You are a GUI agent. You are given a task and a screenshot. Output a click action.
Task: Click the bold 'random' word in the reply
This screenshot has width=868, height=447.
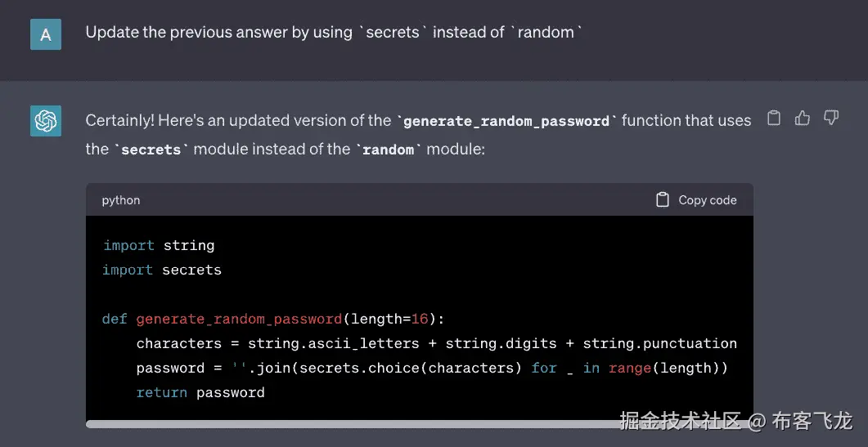(x=388, y=150)
